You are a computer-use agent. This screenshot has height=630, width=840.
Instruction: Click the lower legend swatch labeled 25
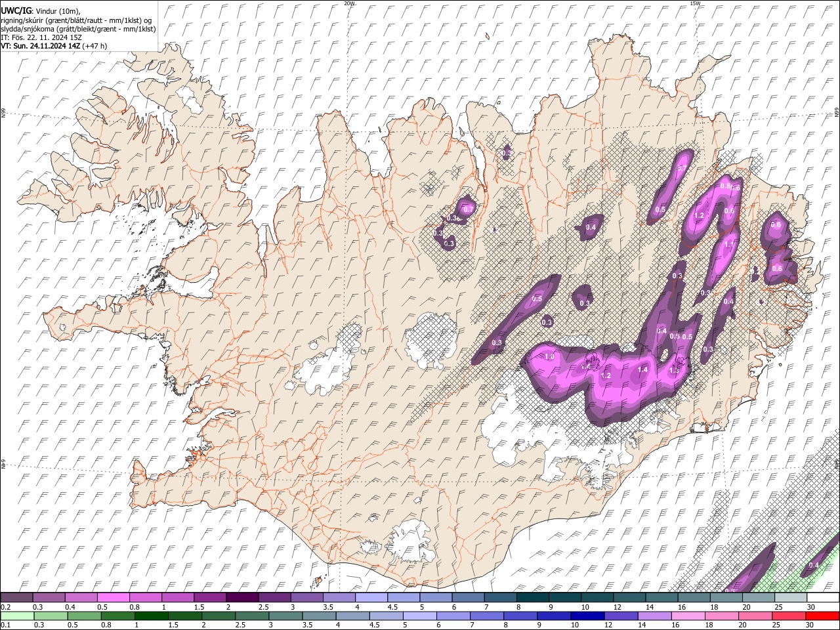pyautogui.click(x=787, y=616)
